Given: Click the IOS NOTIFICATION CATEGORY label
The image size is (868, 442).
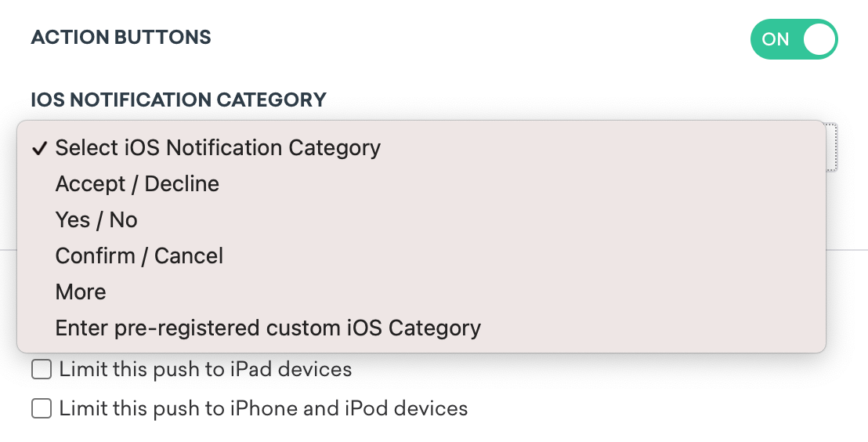Looking at the screenshot, I should (x=179, y=100).
